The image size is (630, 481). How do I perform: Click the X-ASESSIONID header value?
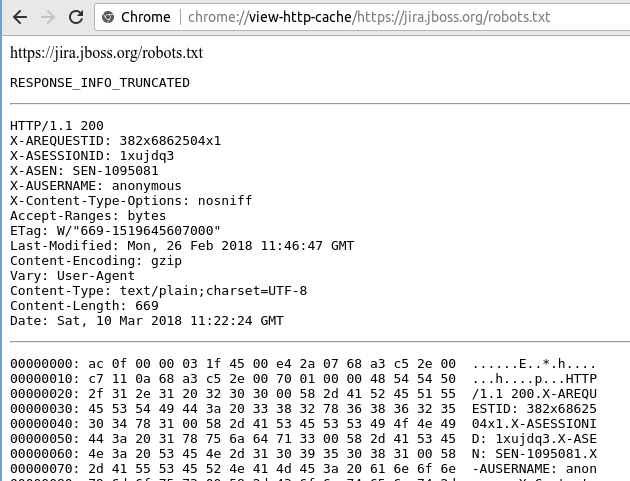(x=147, y=156)
